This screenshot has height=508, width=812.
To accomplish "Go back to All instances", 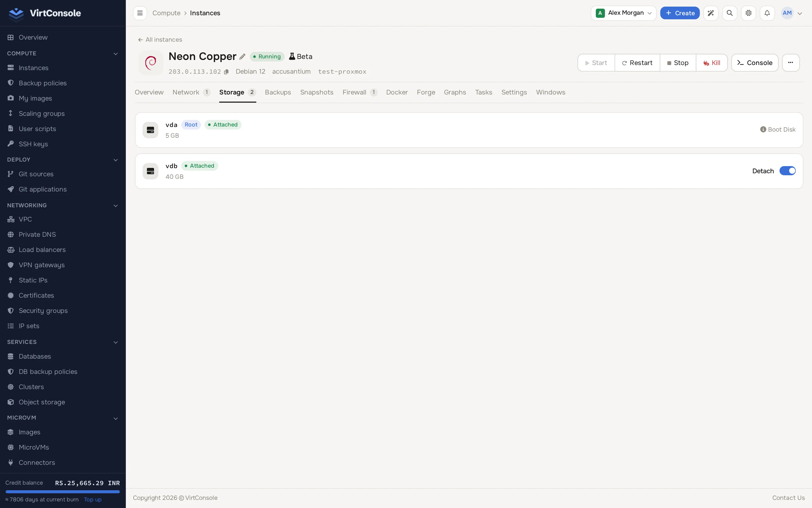I will pos(160,40).
